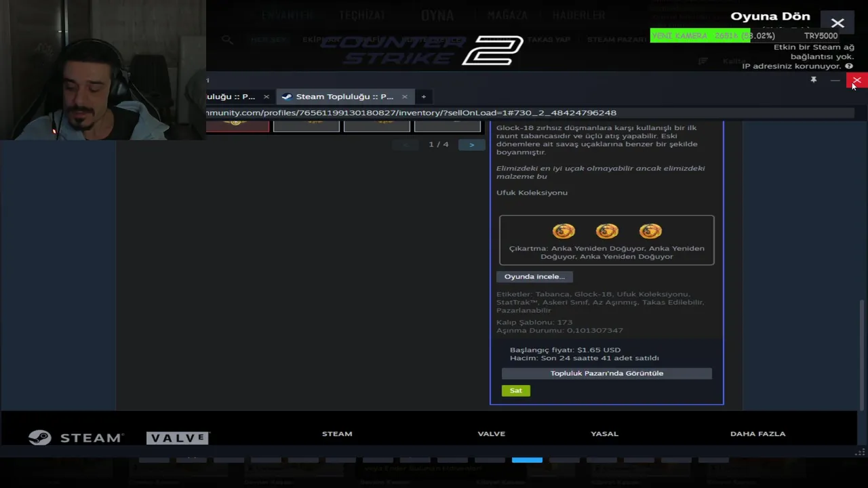The width and height of the screenshot is (868, 488).
Task: Close the Oyuna Dön overlay with X
Action: tap(837, 23)
